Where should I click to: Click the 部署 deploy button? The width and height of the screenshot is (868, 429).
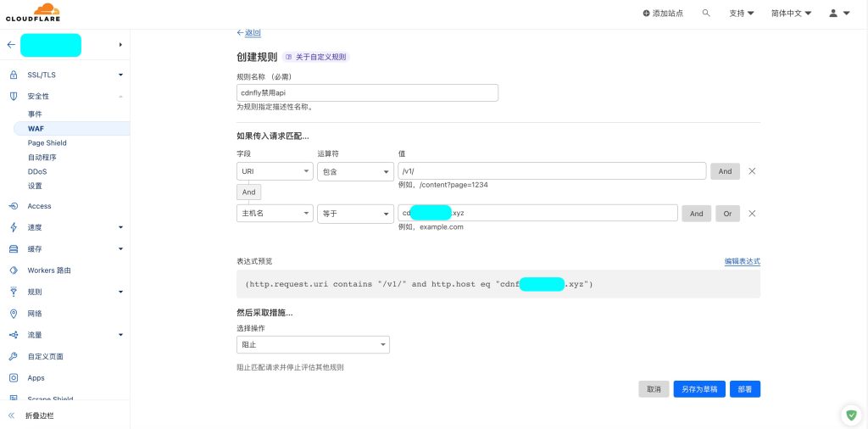point(745,389)
